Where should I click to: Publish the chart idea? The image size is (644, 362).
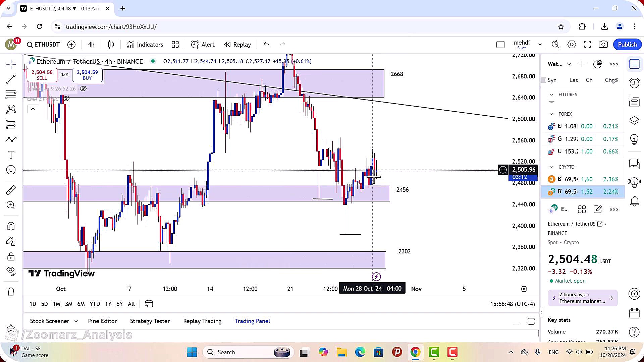pos(627,45)
